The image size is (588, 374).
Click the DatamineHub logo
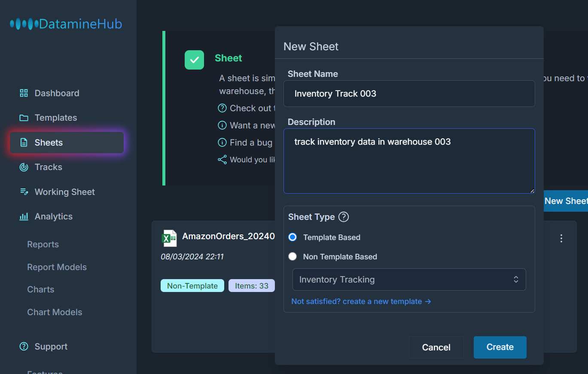[x=66, y=24]
